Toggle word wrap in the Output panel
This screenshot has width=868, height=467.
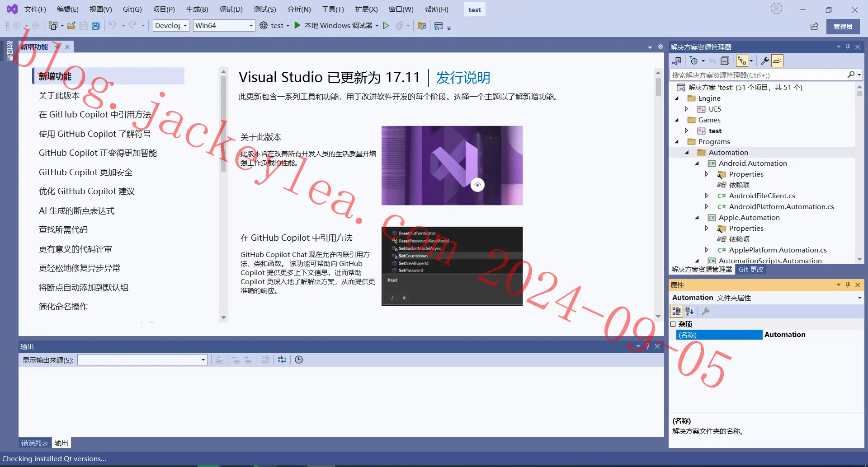click(x=282, y=360)
